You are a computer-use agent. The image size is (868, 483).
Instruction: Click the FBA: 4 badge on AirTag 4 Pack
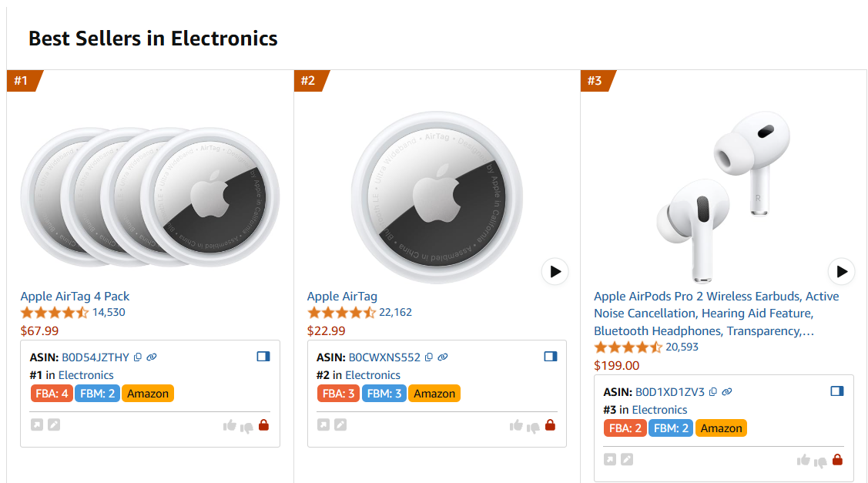(x=52, y=393)
